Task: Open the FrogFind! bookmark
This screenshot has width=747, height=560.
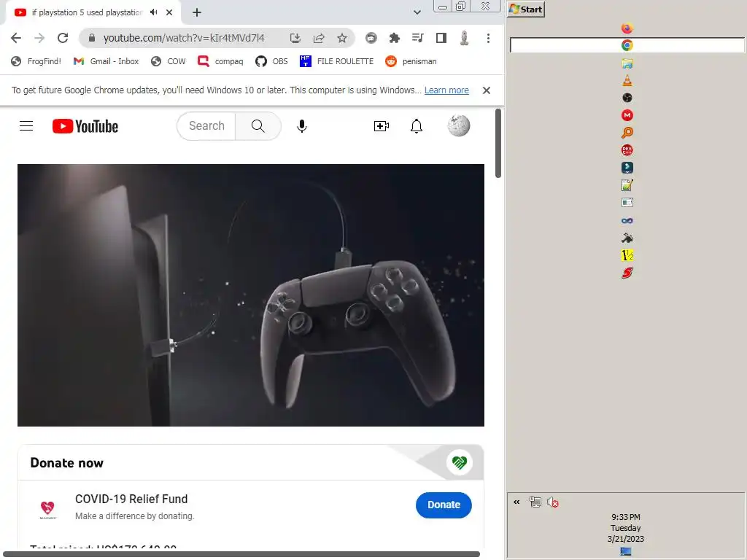Action: (x=36, y=61)
